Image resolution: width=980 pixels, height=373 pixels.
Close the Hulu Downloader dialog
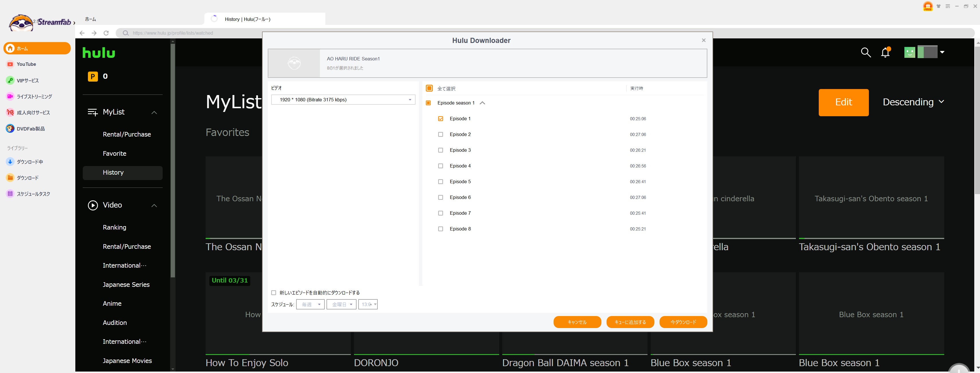(x=703, y=40)
